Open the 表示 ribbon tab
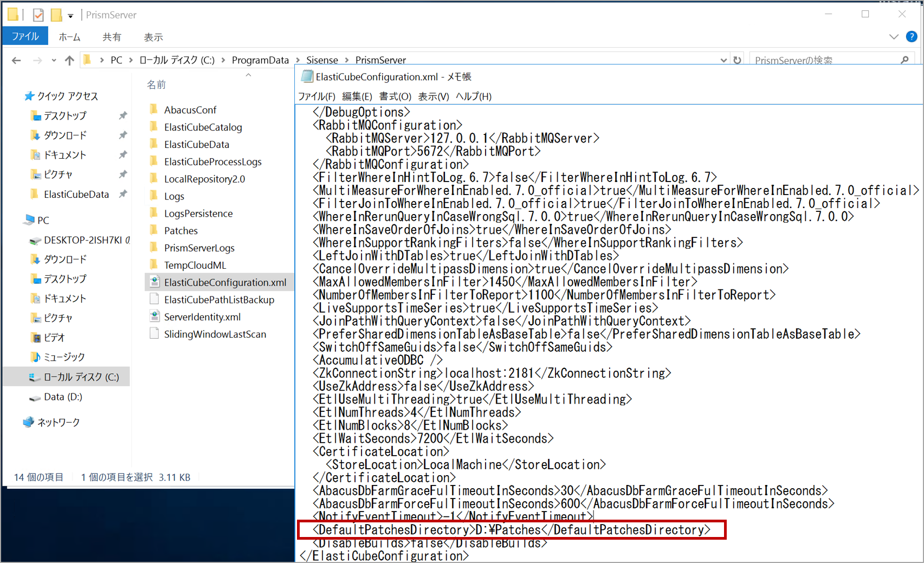 153,37
